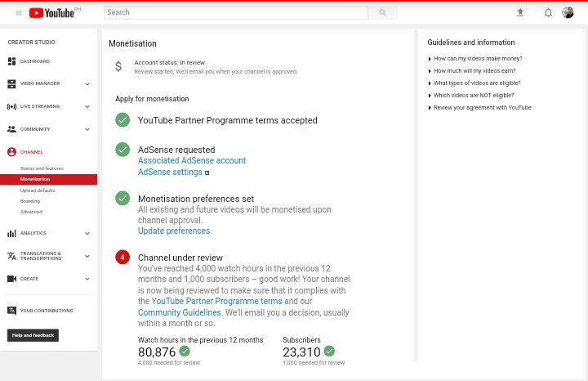The width and height of the screenshot is (588, 381).
Task: Open the Associated AdSense account link
Action: pyautogui.click(x=192, y=160)
